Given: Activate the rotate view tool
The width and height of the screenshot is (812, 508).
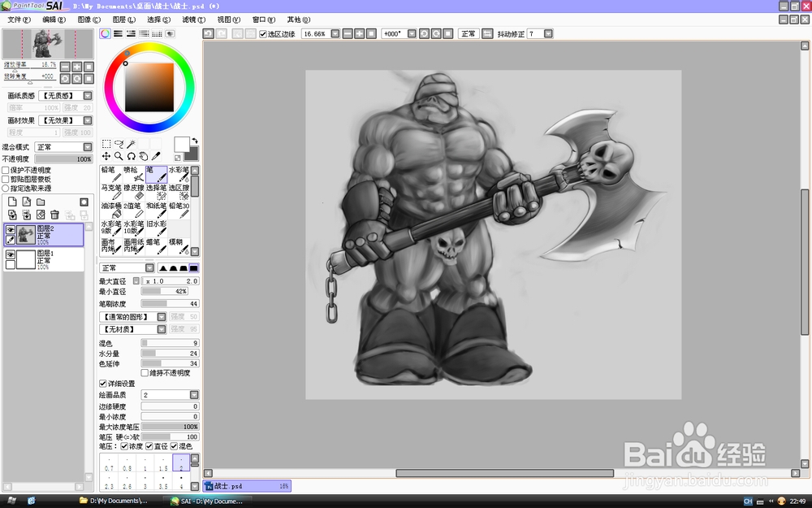Looking at the screenshot, I should 131,156.
